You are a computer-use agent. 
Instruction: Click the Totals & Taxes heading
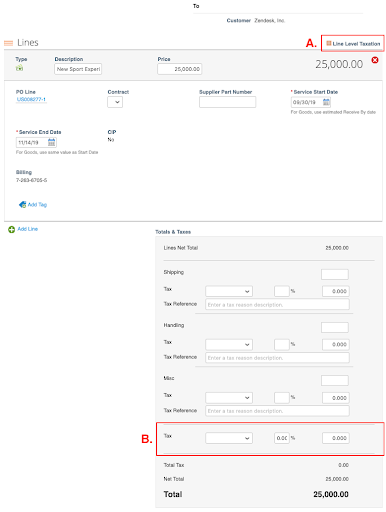point(173,232)
